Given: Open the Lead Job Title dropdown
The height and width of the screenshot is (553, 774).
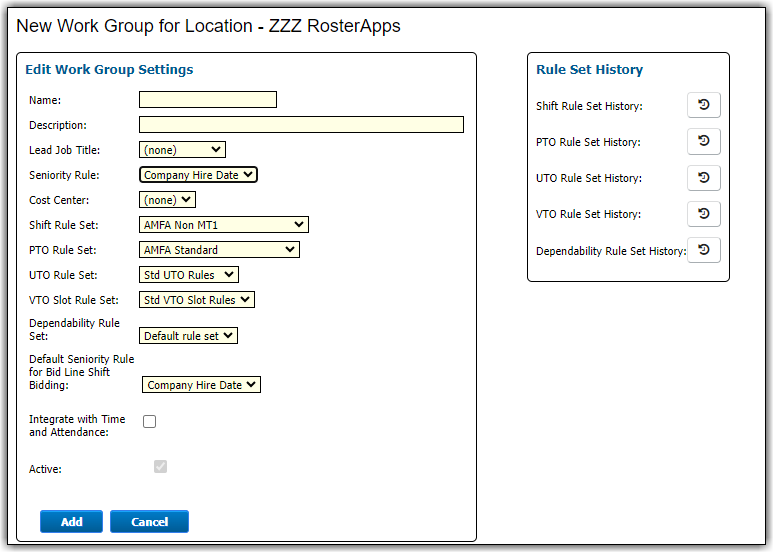Looking at the screenshot, I should (182, 150).
